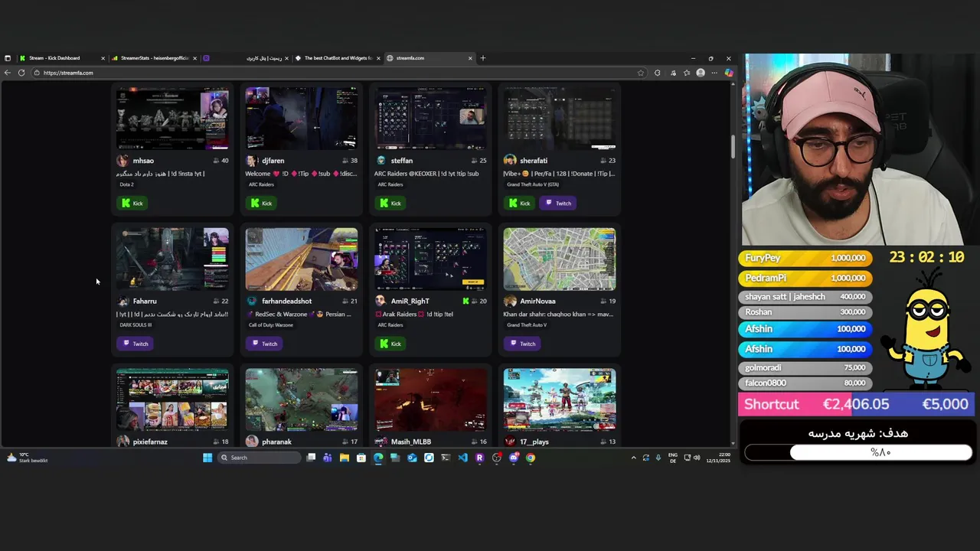Watch AmirNovaa on Twitch
Image resolution: width=980 pixels, height=551 pixels.
tap(522, 344)
